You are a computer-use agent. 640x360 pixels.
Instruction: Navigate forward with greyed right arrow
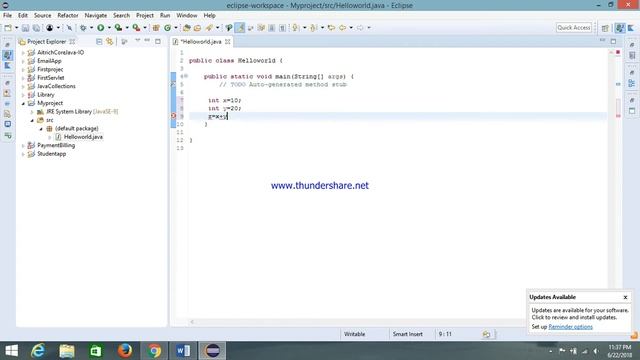360,28
